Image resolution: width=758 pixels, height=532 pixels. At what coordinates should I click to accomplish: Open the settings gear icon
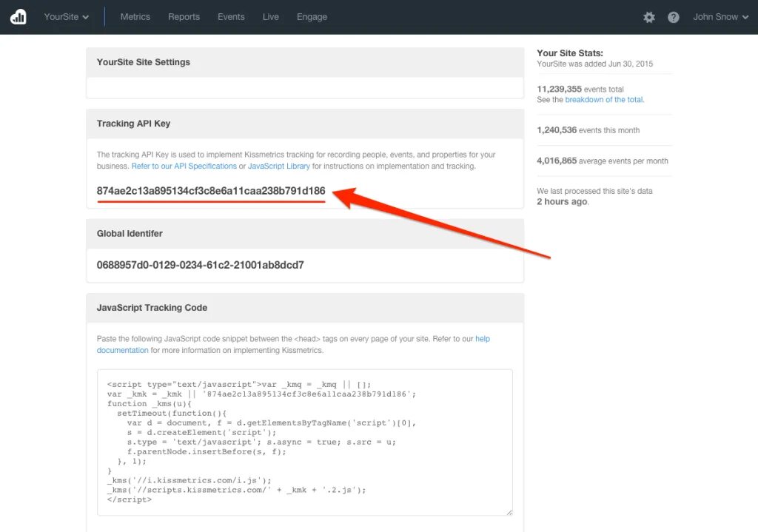pyautogui.click(x=648, y=18)
